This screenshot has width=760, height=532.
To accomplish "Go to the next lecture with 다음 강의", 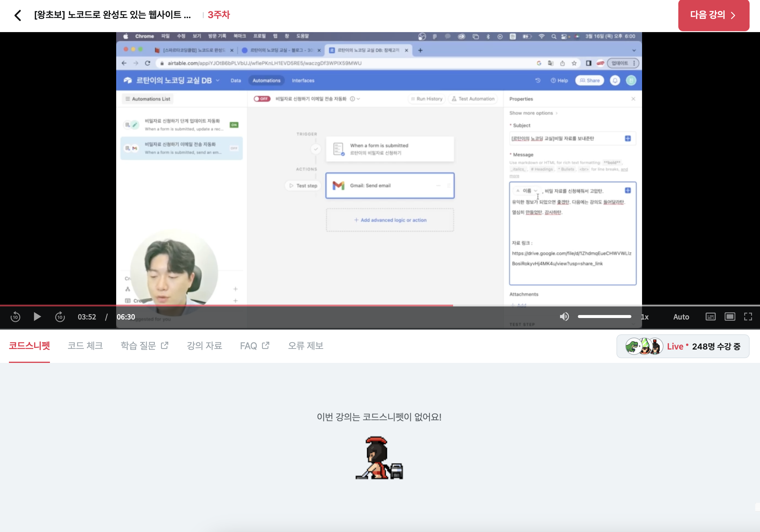I will tap(713, 15).
